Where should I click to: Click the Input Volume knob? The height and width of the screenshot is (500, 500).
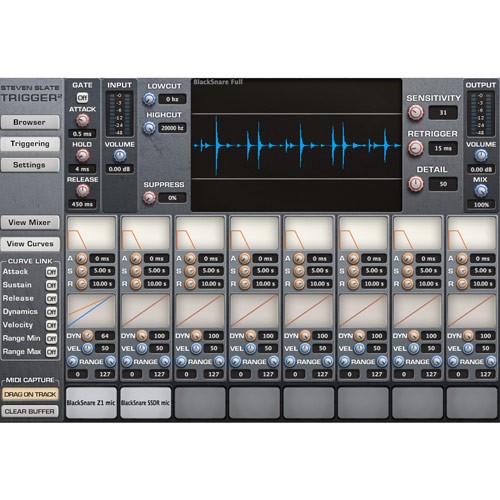(x=120, y=155)
